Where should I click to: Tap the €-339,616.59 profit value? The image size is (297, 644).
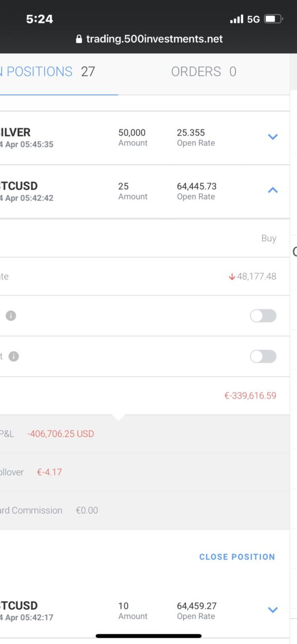pyautogui.click(x=250, y=396)
